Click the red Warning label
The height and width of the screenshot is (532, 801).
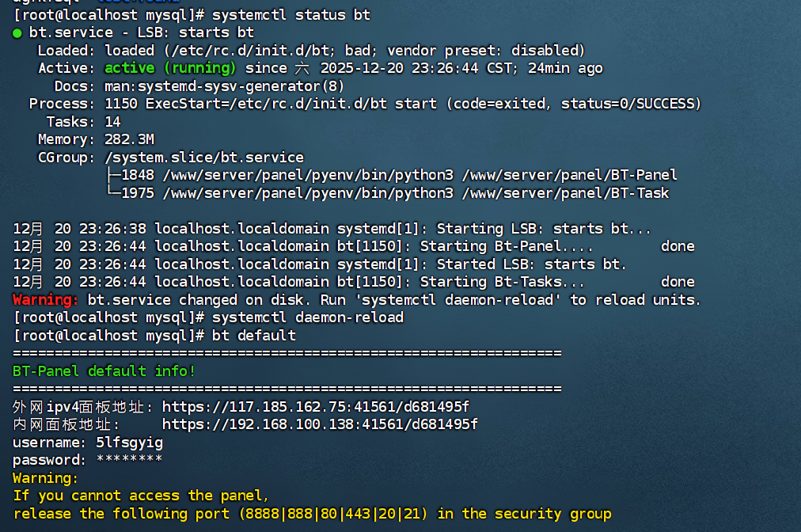click(46, 300)
